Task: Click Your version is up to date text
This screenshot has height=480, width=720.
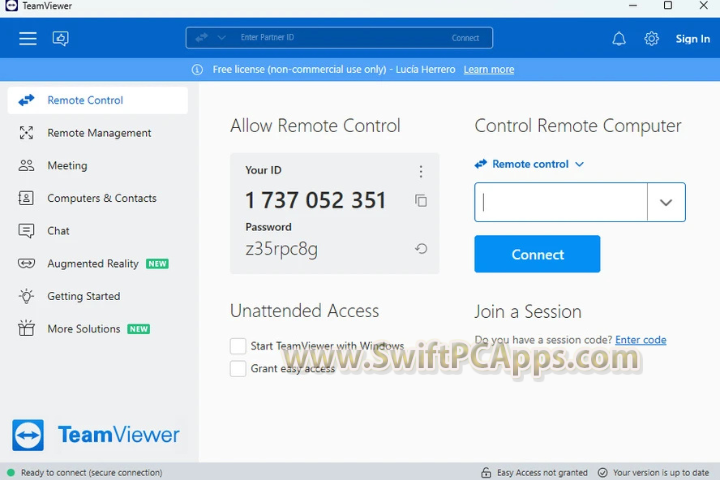Action: tap(661, 472)
